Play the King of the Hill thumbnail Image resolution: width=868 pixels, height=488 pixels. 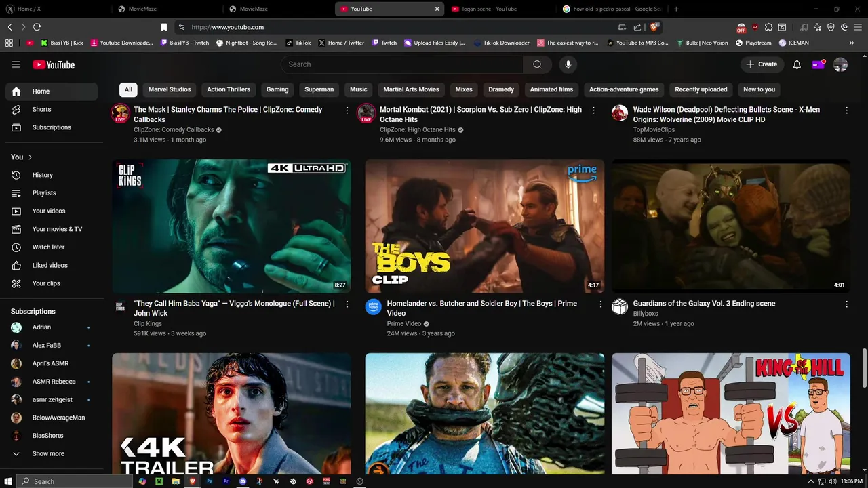point(731,413)
